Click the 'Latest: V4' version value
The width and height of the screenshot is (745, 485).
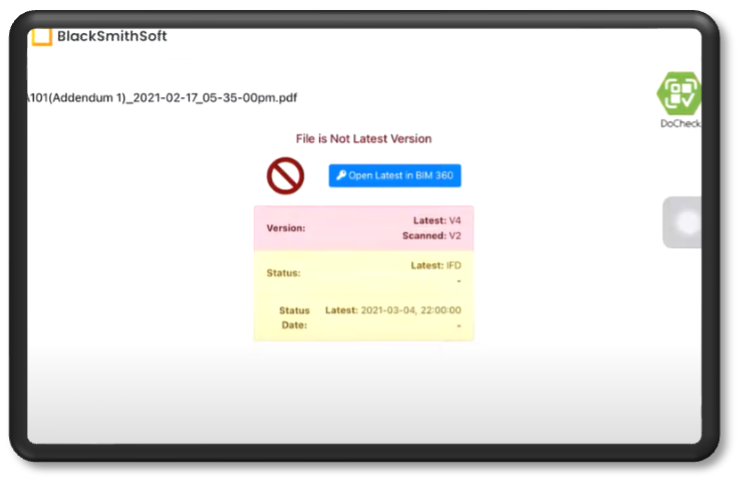(x=437, y=220)
